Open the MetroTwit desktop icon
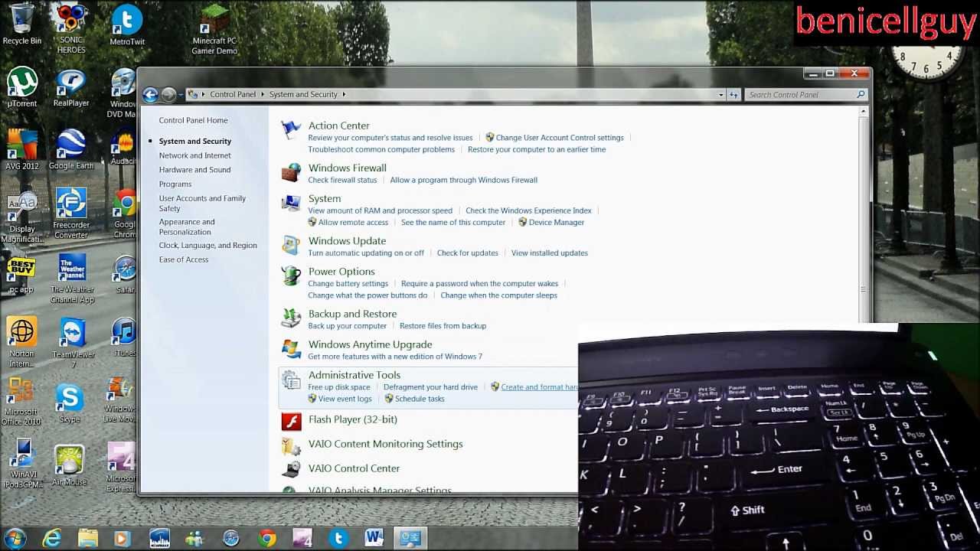Viewport: 980px width, 551px height. 127,25
